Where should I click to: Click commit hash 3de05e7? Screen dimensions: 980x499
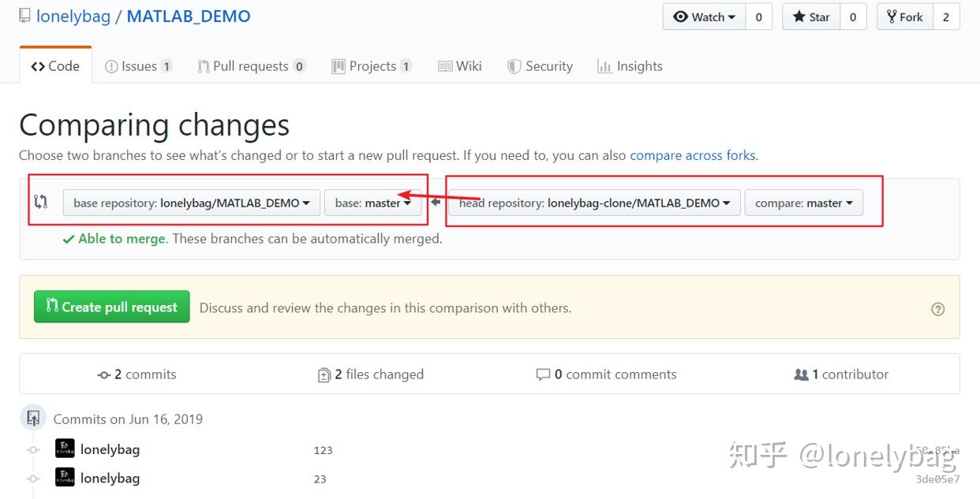(937, 479)
